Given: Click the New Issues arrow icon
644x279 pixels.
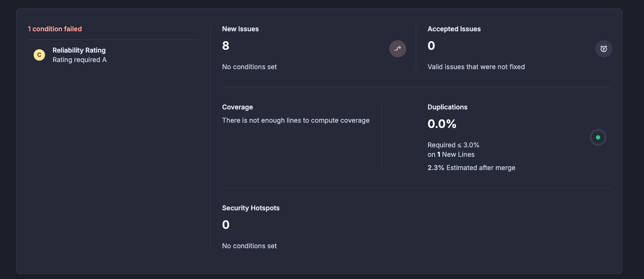Looking at the screenshot, I should (398, 48).
